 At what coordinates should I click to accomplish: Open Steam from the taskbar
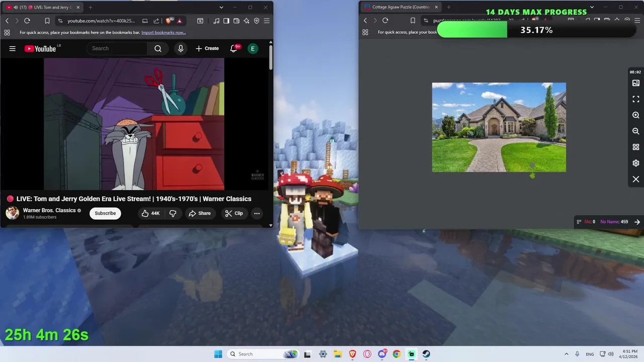tap(426, 354)
